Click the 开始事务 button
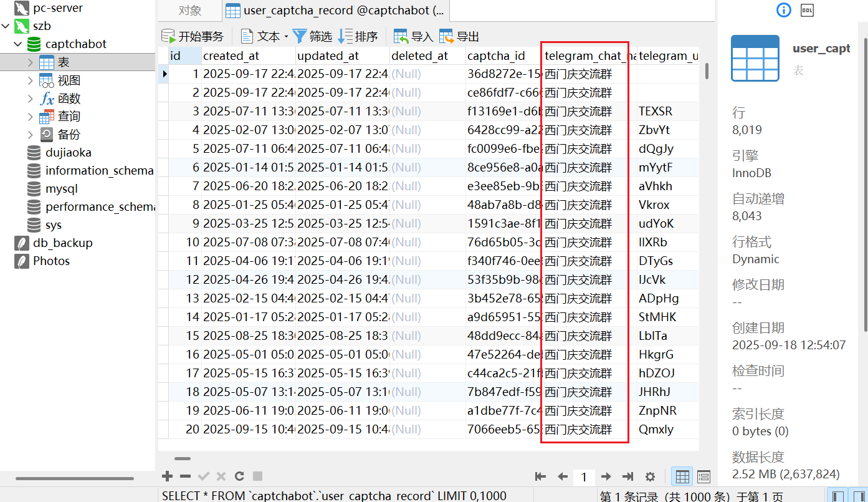Viewport: 868px width, 502px height. 193,36
